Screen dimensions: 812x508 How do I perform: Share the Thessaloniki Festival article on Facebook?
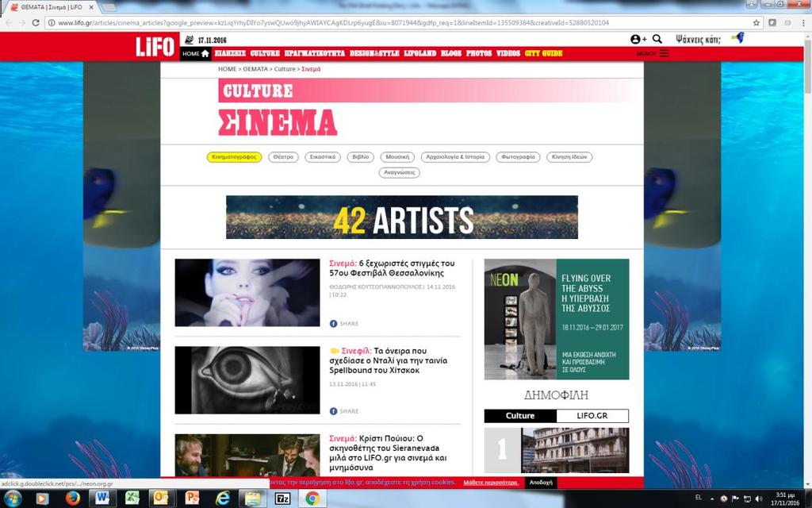pyautogui.click(x=344, y=324)
